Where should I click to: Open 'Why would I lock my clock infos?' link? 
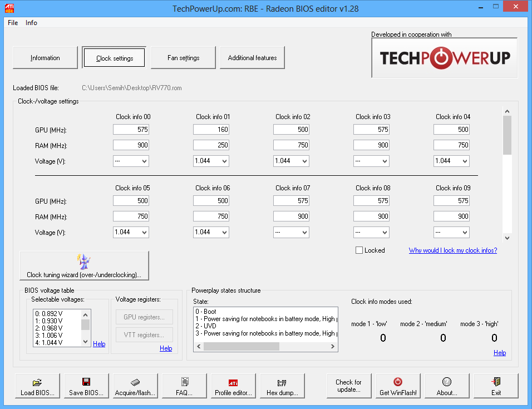(452, 250)
